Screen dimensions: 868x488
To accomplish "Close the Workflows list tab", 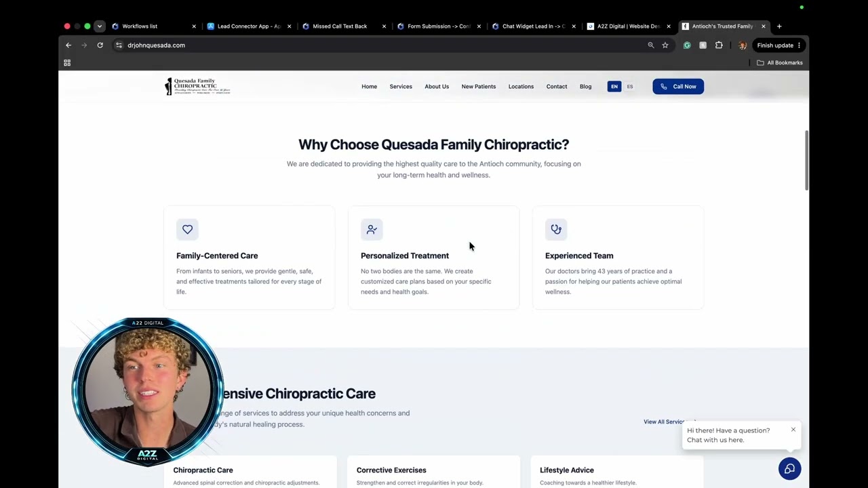I will coord(194,26).
